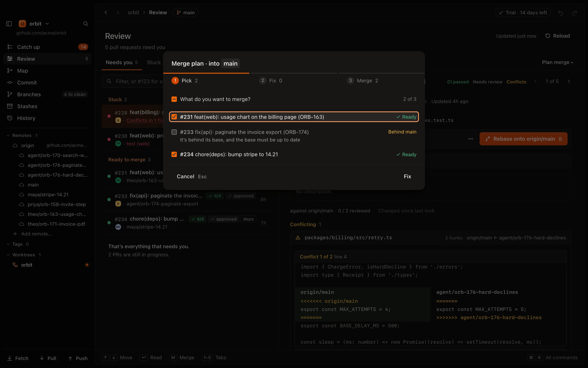The height and width of the screenshot is (368, 588).
Task: Open the Plan merge dropdown
Action: coord(557,62)
